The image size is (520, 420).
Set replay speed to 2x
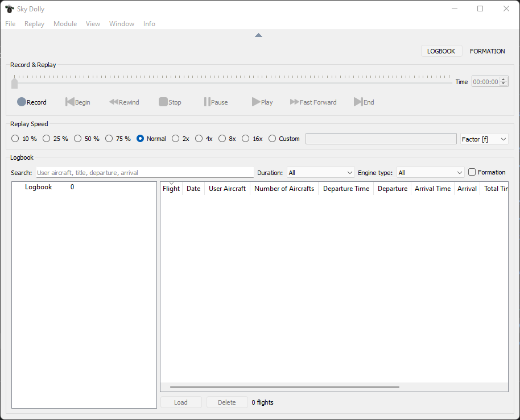pos(180,139)
